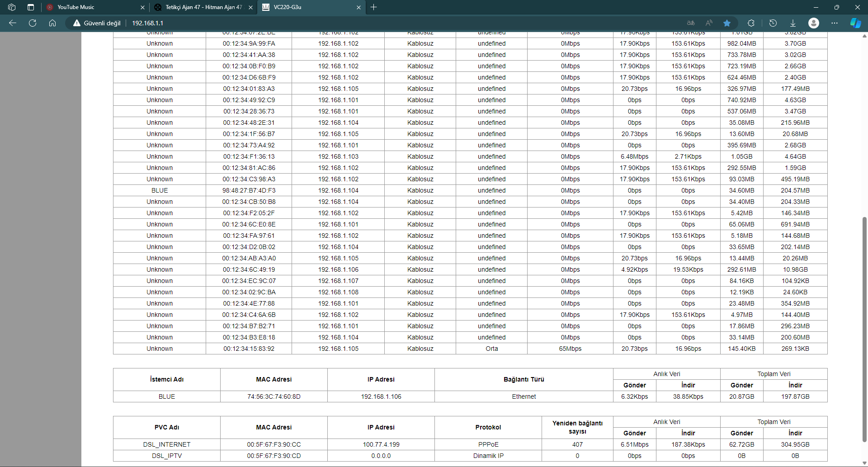Click the 10.98GB download total cell
The height and width of the screenshot is (467, 868).
tap(795, 269)
